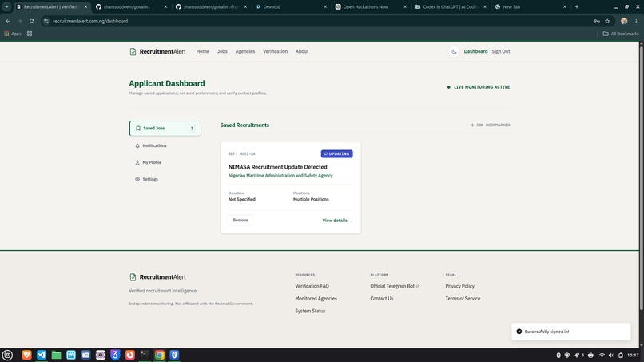
Task: Open System Status footer link
Action: click(x=310, y=311)
